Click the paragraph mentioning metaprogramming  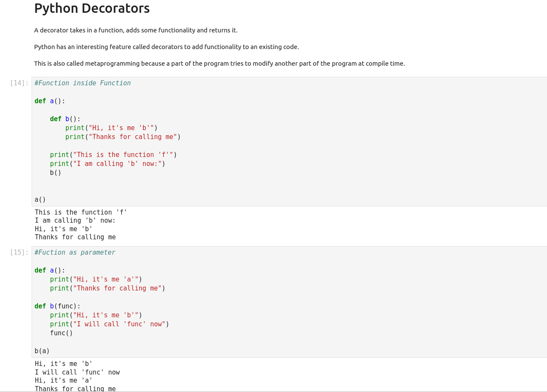click(219, 64)
